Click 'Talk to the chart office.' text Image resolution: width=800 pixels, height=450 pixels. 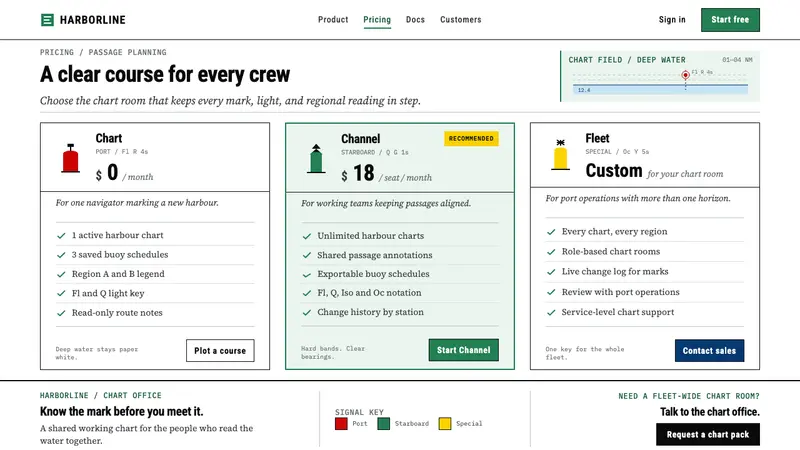[710, 412]
